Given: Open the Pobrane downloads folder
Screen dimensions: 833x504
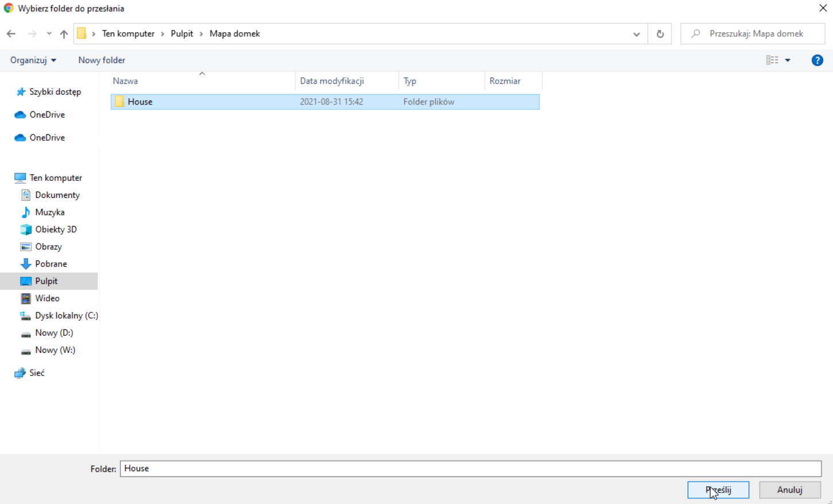Looking at the screenshot, I should click(x=51, y=264).
